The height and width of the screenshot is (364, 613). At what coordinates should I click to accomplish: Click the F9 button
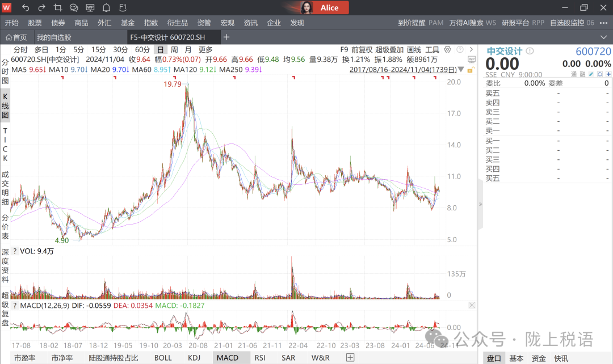344,49
